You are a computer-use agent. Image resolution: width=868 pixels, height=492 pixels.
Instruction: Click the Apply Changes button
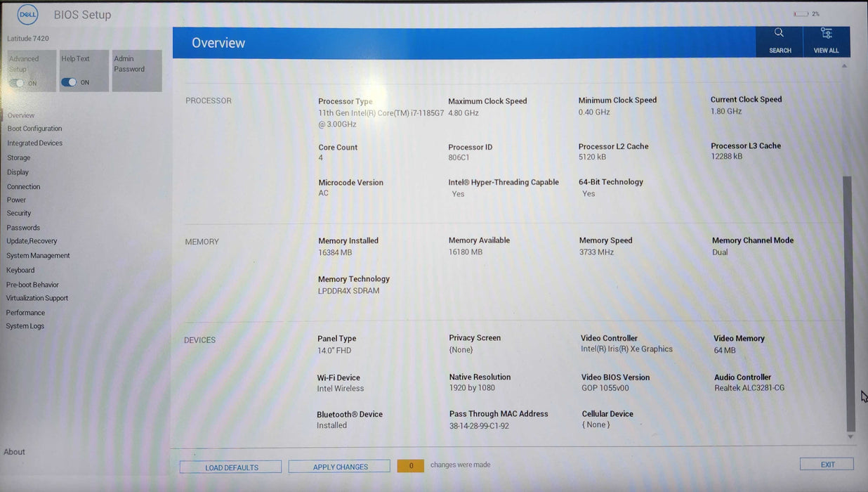[x=339, y=467]
